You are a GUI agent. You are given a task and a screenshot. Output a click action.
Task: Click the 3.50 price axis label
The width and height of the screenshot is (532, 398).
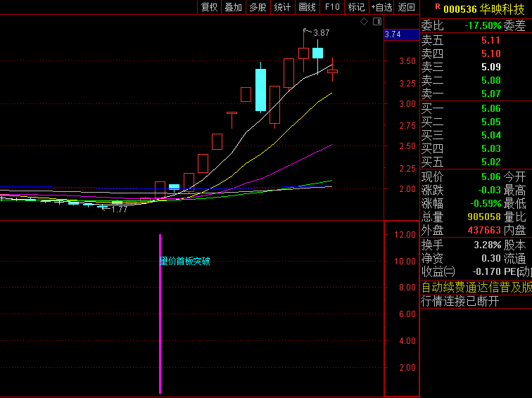tap(407, 61)
